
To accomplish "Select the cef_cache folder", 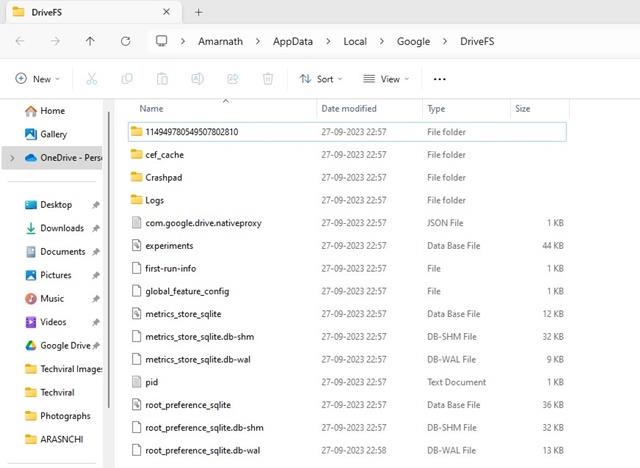I will [x=347, y=155].
